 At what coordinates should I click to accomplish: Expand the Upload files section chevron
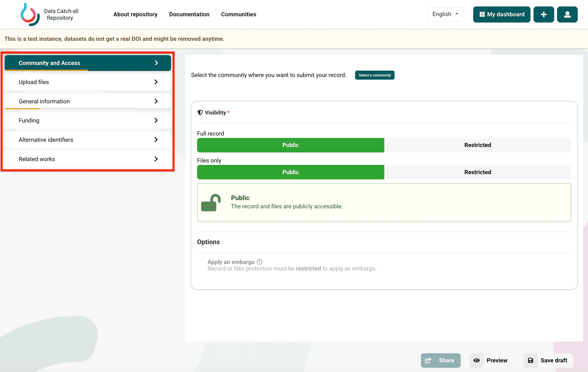click(x=156, y=82)
